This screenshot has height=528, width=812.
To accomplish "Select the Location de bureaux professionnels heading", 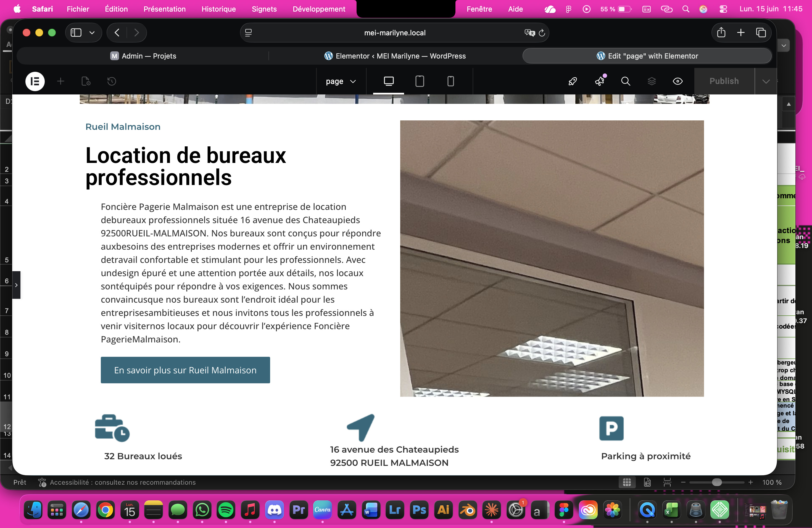I will pos(186,167).
